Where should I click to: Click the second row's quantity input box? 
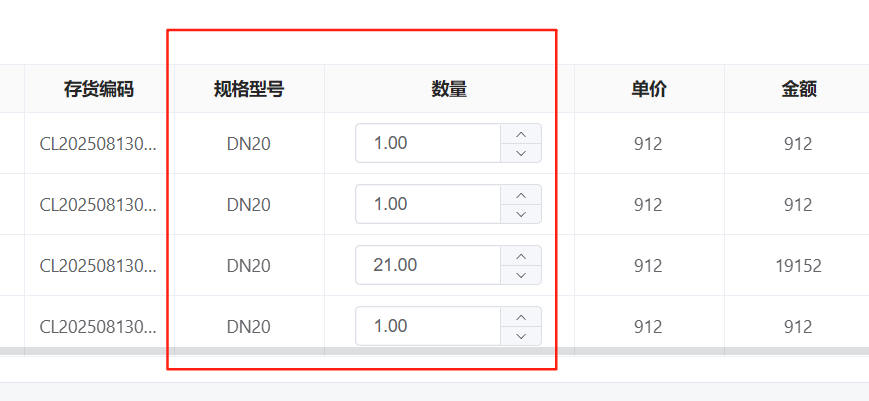(x=428, y=204)
